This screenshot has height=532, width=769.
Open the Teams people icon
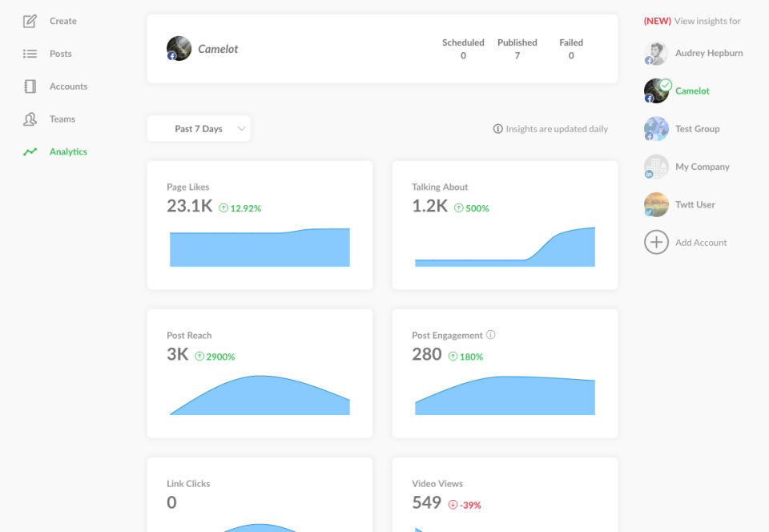tap(30, 119)
